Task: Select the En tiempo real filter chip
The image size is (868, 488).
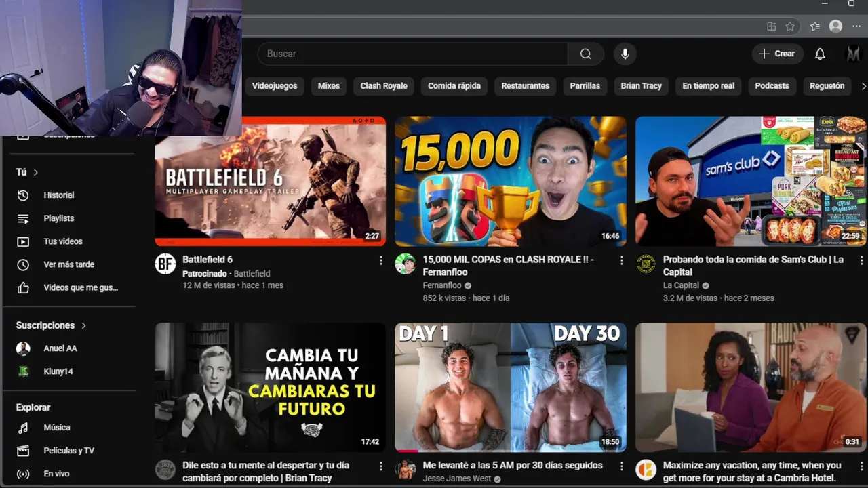Action: click(x=709, y=86)
